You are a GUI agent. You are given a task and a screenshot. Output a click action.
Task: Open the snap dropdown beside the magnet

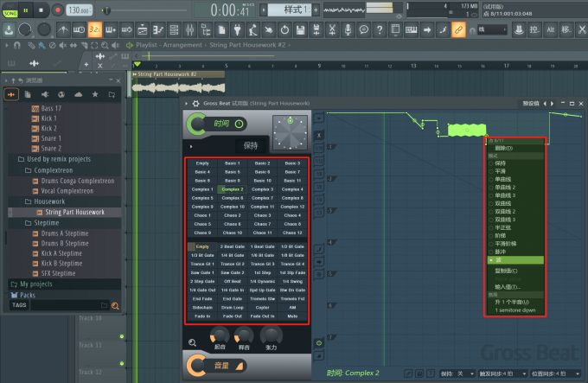492,29
